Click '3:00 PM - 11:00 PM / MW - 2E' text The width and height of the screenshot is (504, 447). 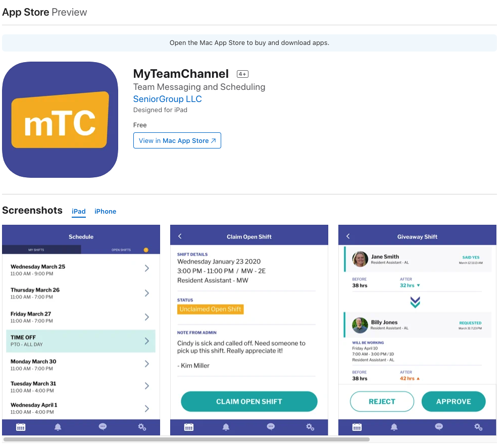[222, 271]
